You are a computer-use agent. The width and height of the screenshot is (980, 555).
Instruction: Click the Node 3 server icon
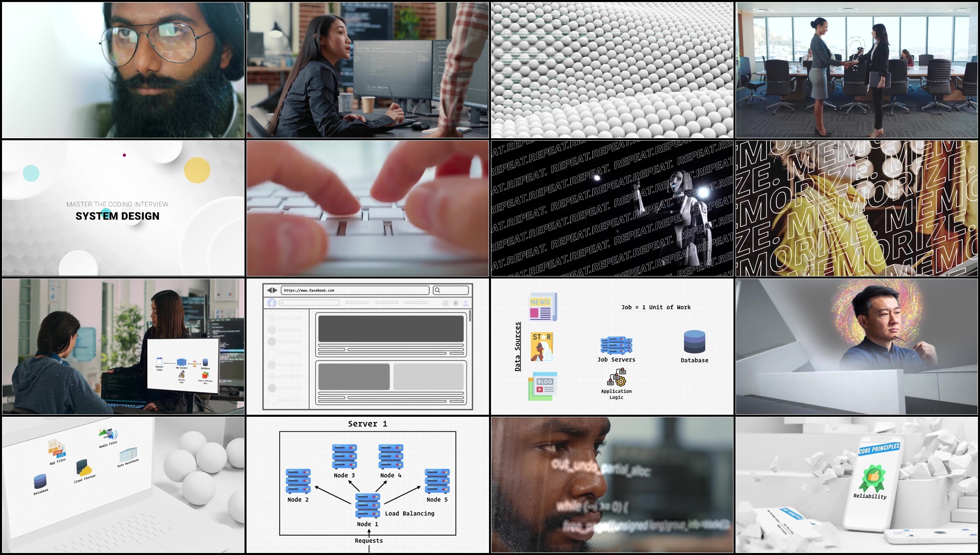tap(344, 457)
